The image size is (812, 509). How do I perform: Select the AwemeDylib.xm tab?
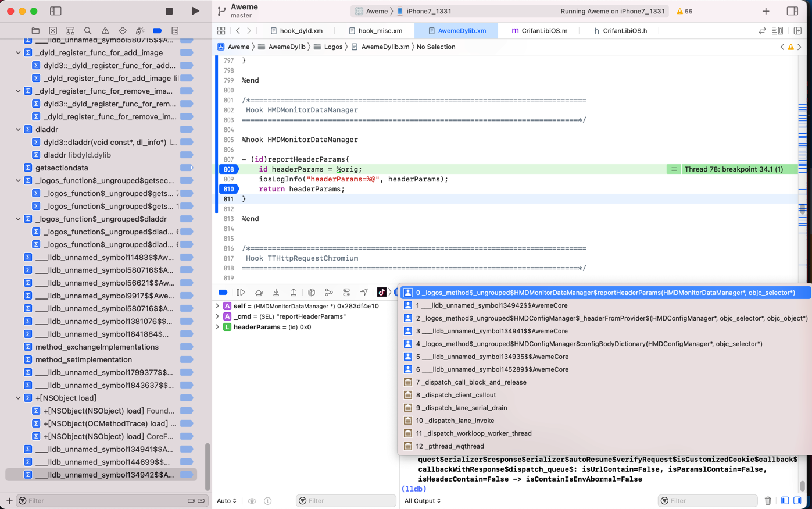tap(456, 31)
